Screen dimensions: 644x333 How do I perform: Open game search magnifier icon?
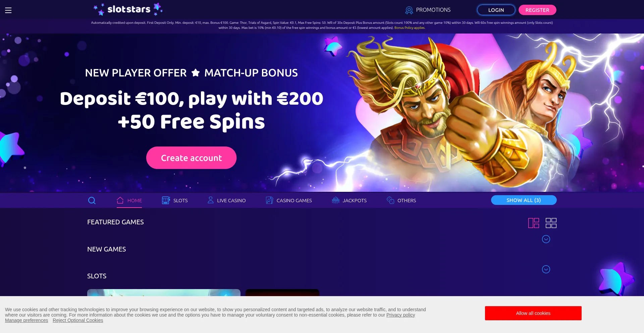pyautogui.click(x=92, y=201)
